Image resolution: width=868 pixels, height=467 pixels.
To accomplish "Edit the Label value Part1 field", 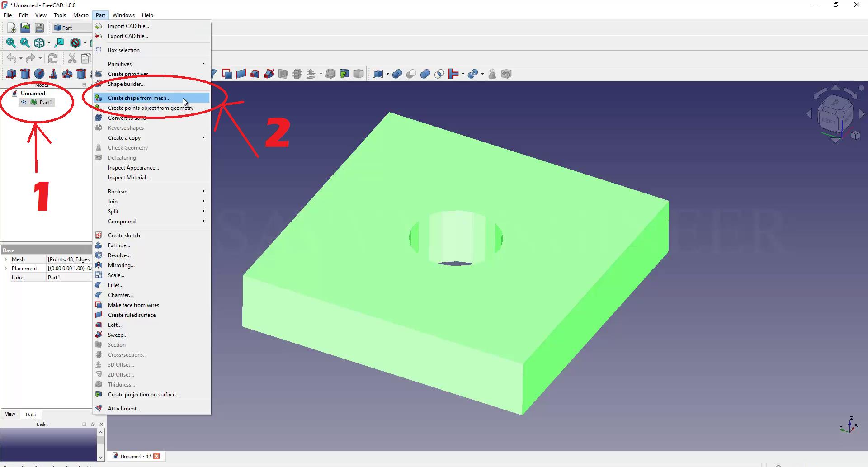I will [x=69, y=278].
